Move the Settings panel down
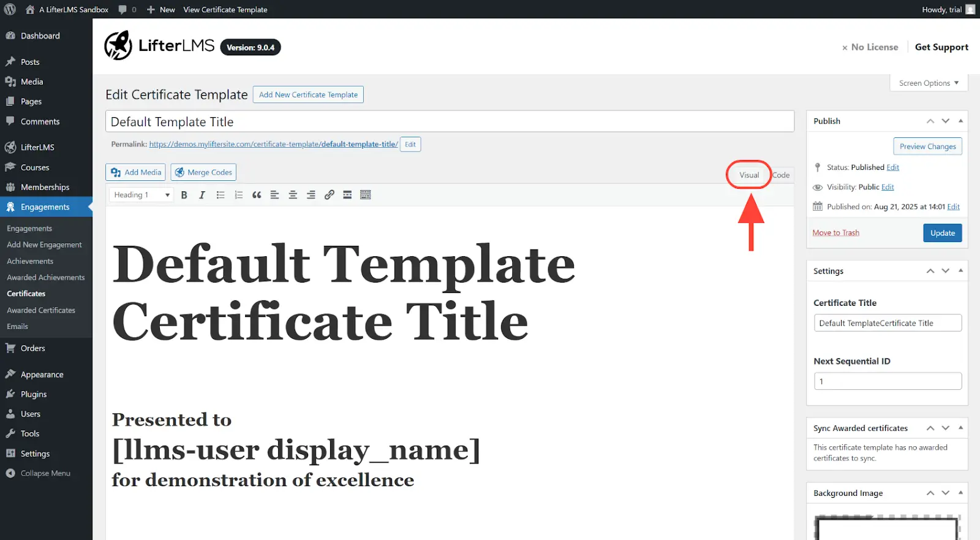The image size is (980, 540). click(x=945, y=271)
